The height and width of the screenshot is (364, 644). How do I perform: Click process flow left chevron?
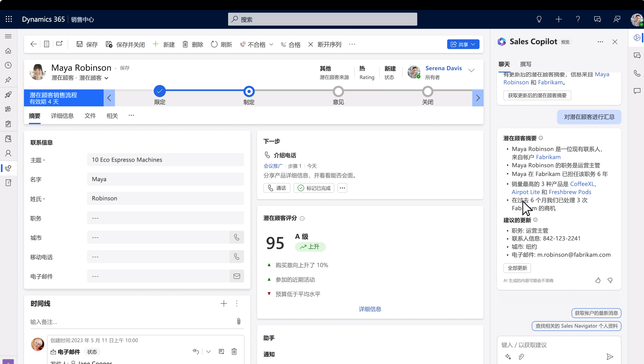(109, 98)
